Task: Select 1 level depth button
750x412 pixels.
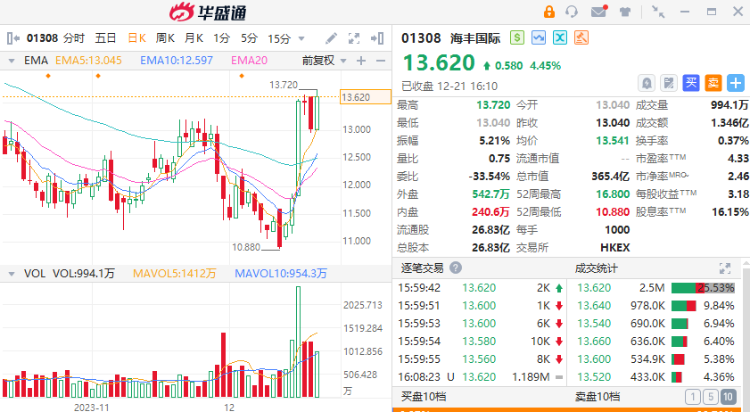Action: pos(693,397)
